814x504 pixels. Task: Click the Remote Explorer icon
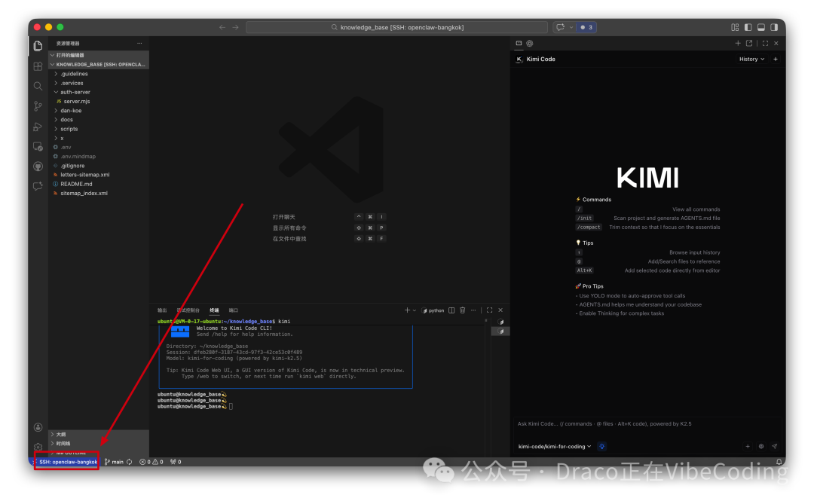[x=38, y=146]
